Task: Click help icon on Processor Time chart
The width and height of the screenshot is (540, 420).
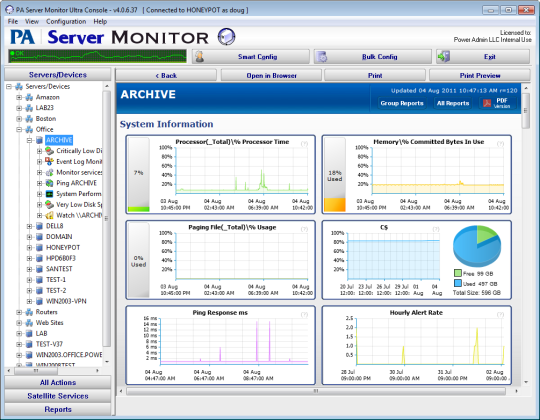Action: click(304, 144)
